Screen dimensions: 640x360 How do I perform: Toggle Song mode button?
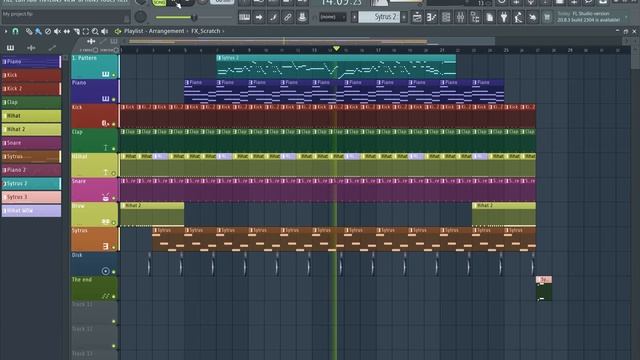pos(159,2)
